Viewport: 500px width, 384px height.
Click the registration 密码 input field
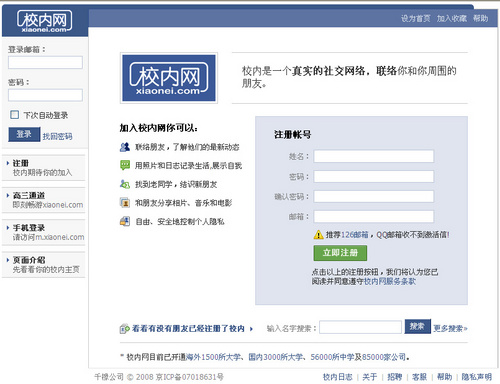click(374, 176)
